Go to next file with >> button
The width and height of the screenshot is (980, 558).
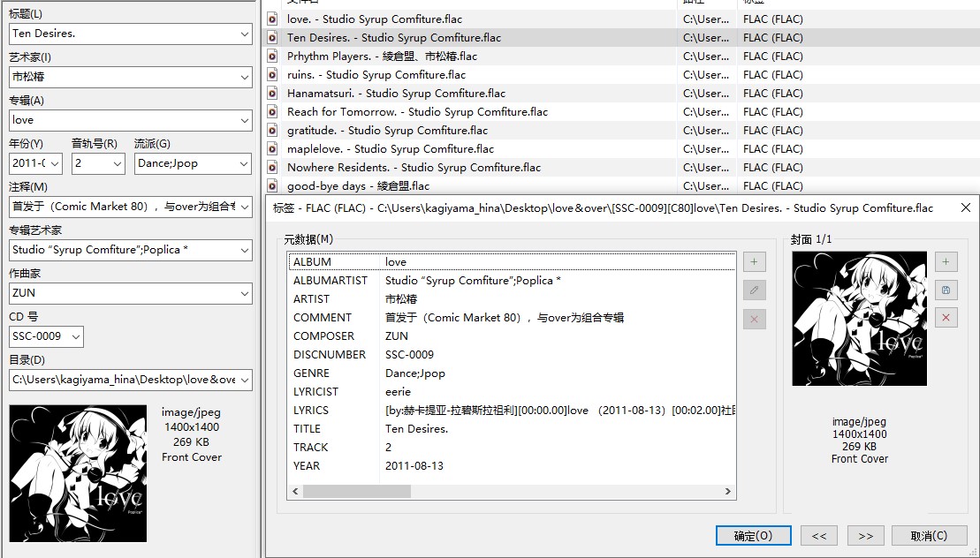click(x=866, y=536)
